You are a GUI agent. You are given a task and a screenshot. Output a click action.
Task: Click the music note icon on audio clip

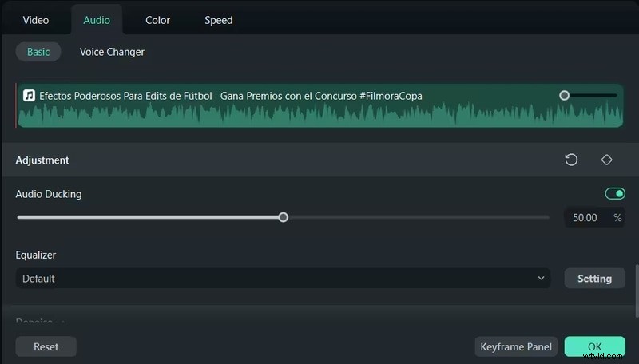(x=29, y=96)
